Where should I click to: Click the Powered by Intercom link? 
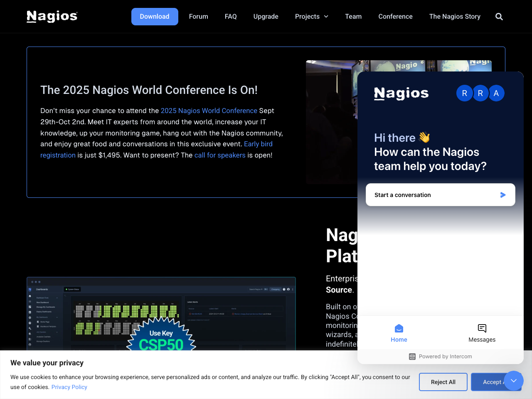tap(441, 357)
